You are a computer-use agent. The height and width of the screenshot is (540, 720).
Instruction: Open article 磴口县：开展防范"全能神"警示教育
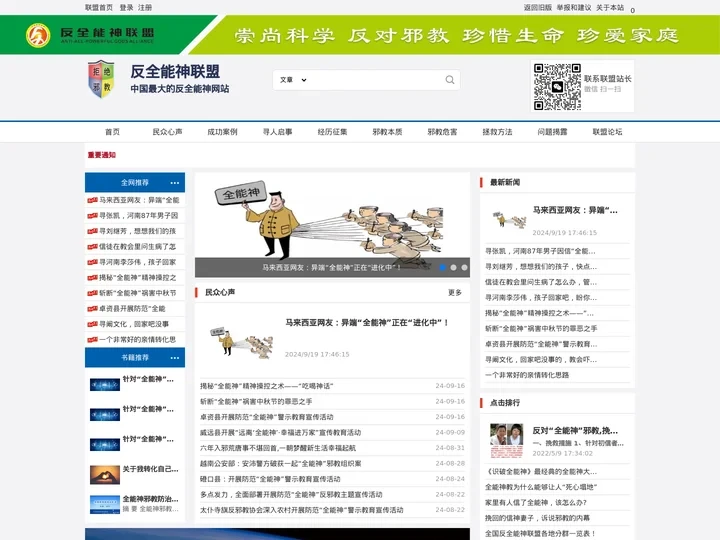pos(270,479)
